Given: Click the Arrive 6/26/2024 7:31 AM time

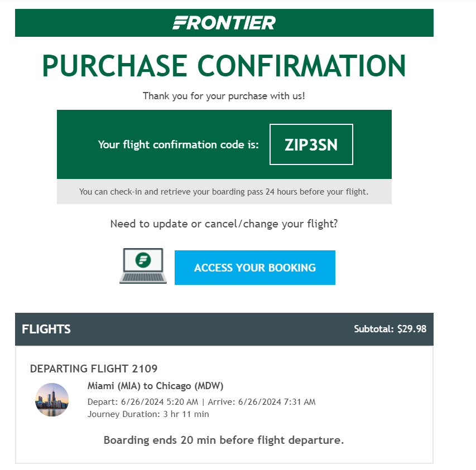Looking at the screenshot, I should 262,402.
